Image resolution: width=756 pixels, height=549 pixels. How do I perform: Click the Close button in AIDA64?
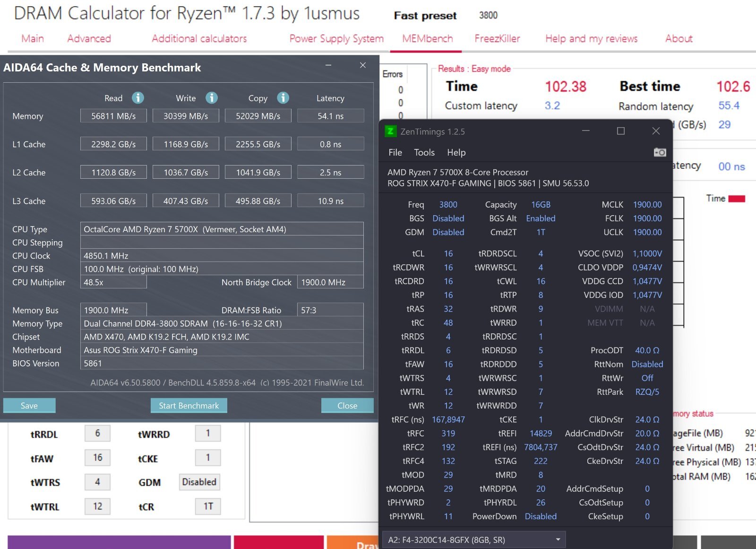347,405
